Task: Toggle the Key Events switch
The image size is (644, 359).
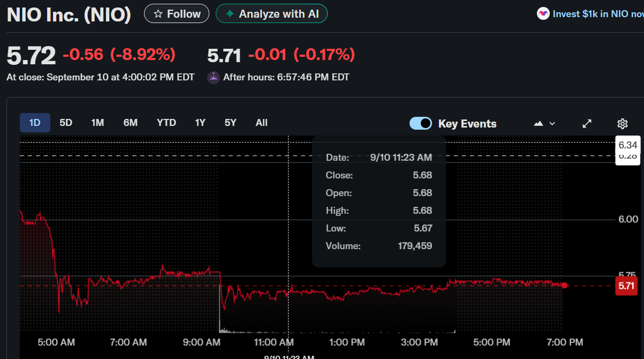Action: point(421,123)
